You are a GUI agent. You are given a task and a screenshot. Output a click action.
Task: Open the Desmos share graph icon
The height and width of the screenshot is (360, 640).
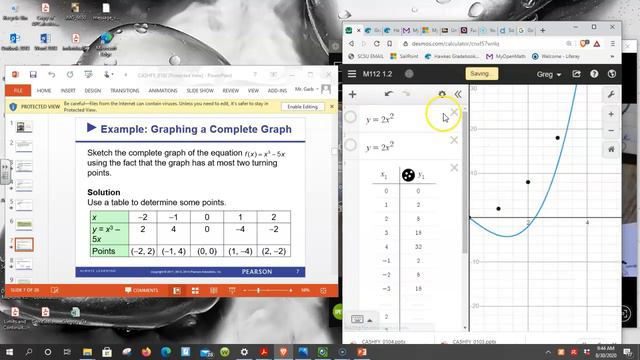tap(576, 74)
